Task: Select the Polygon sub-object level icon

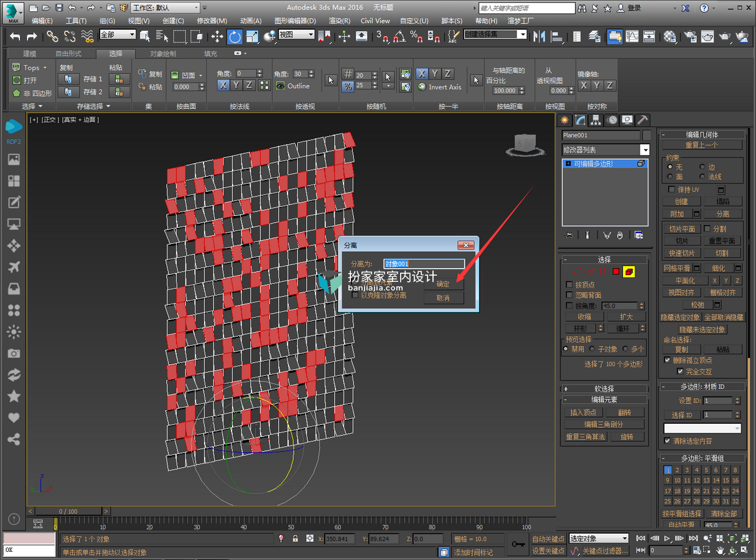Action: pyautogui.click(x=616, y=272)
